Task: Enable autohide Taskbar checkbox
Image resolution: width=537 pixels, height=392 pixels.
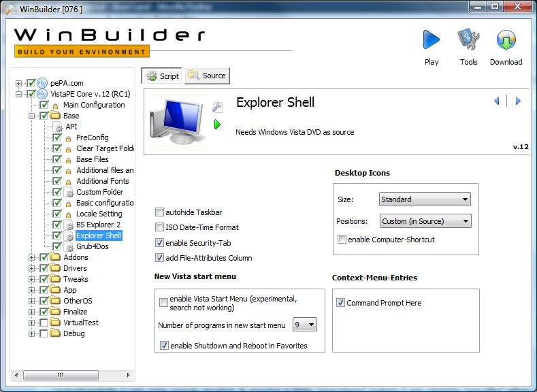Action: click(159, 212)
